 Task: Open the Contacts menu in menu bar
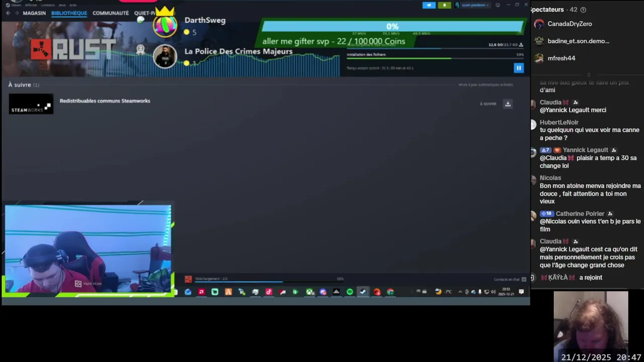coord(48,5)
